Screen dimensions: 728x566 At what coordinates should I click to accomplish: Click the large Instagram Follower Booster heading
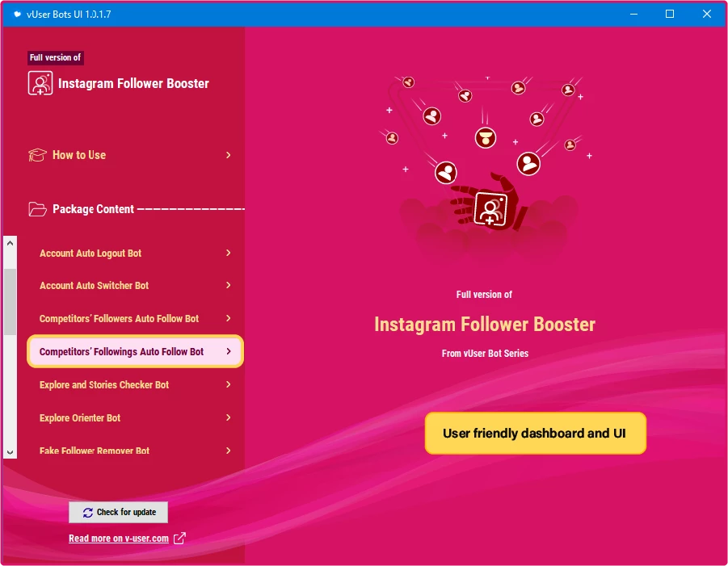tap(485, 325)
